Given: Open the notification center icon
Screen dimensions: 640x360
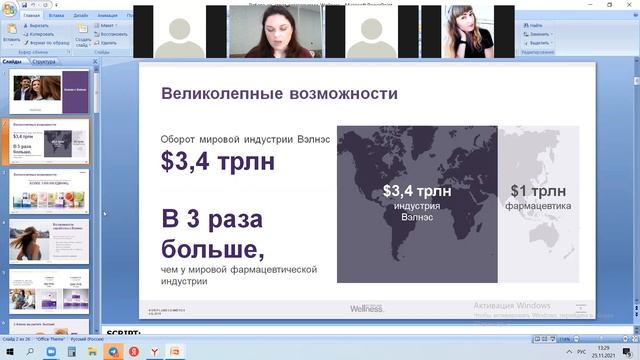Looking at the screenshot, I should (x=627, y=351).
